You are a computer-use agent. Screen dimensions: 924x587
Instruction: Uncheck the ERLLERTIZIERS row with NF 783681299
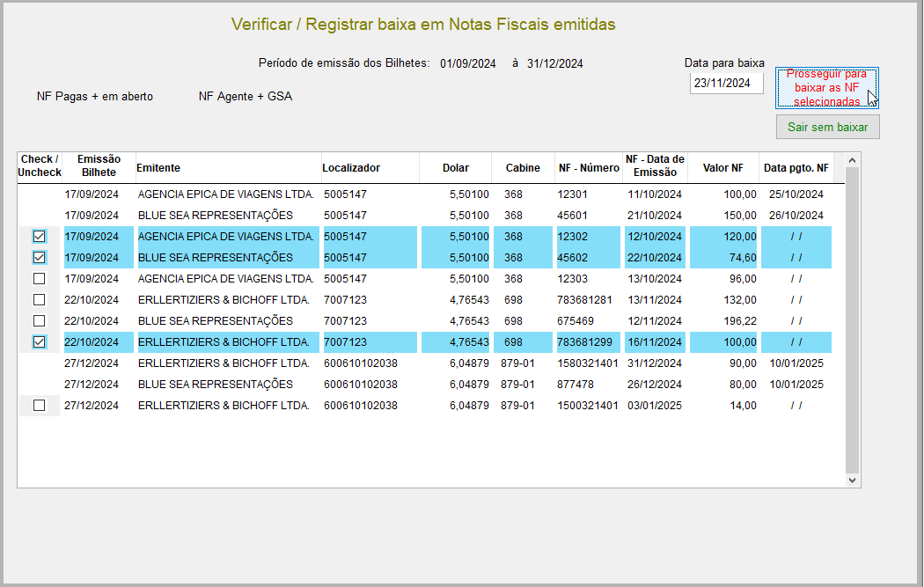coord(40,341)
